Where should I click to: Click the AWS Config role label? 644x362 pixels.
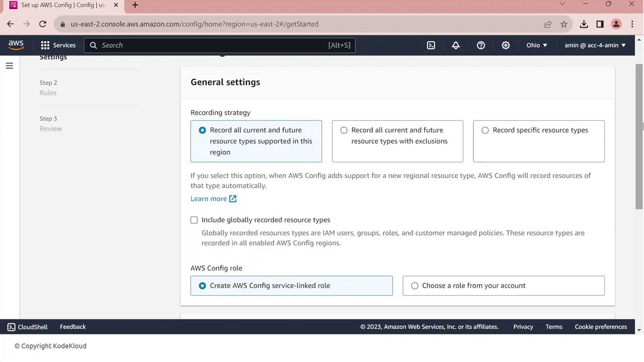tap(216, 268)
